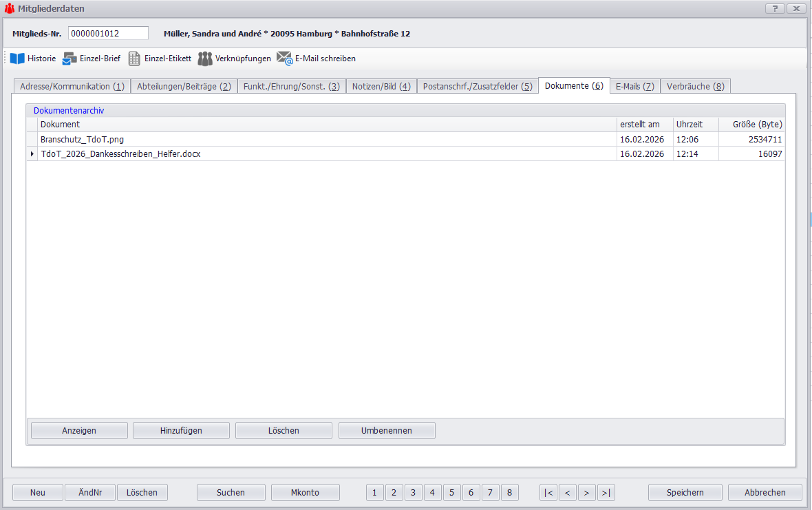Click the Einzel-Etikett label icon
The height and width of the screenshot is (510, 812).
[134, 59]
